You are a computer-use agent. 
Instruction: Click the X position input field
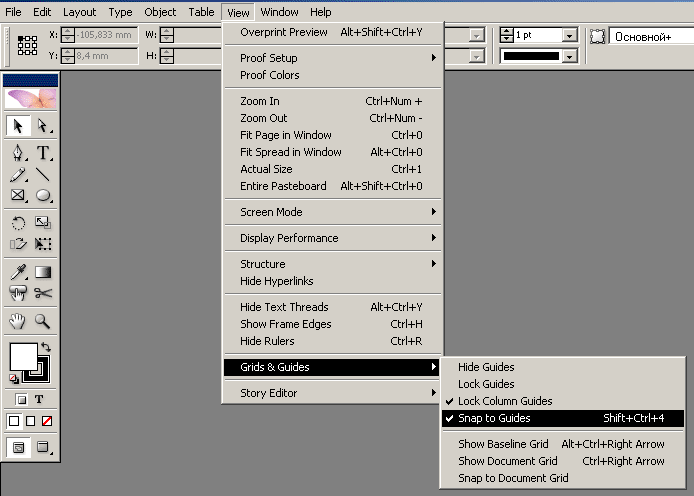[106, 35]
